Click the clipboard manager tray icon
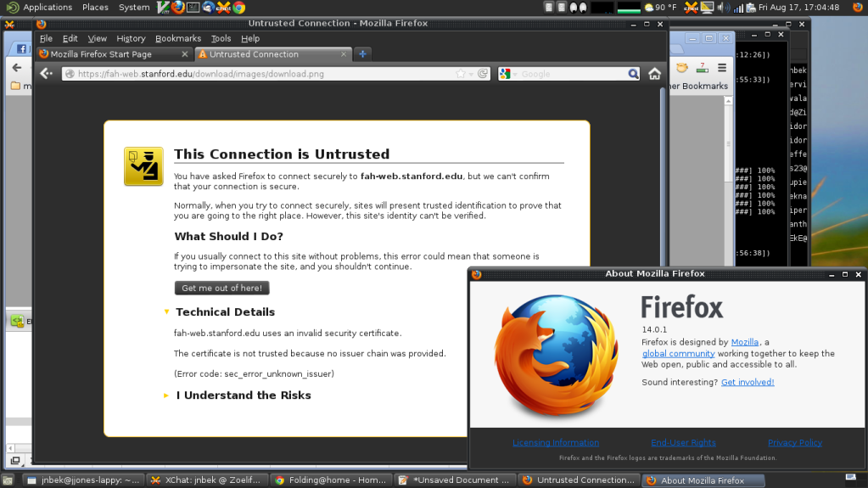This screenshot has width=868, height=488. (x=751, y=7)
